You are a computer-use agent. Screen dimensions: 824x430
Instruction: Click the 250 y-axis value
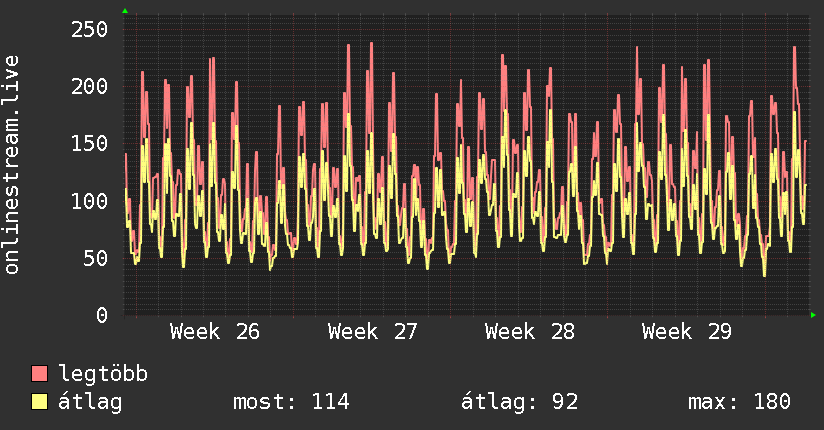(x=89, y=29)
